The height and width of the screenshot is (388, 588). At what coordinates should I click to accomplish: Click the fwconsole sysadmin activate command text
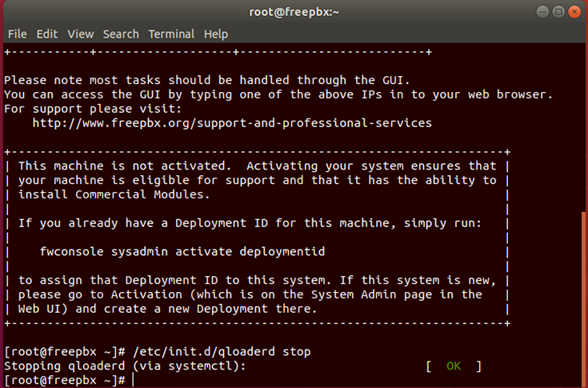[x=182, y=251]
